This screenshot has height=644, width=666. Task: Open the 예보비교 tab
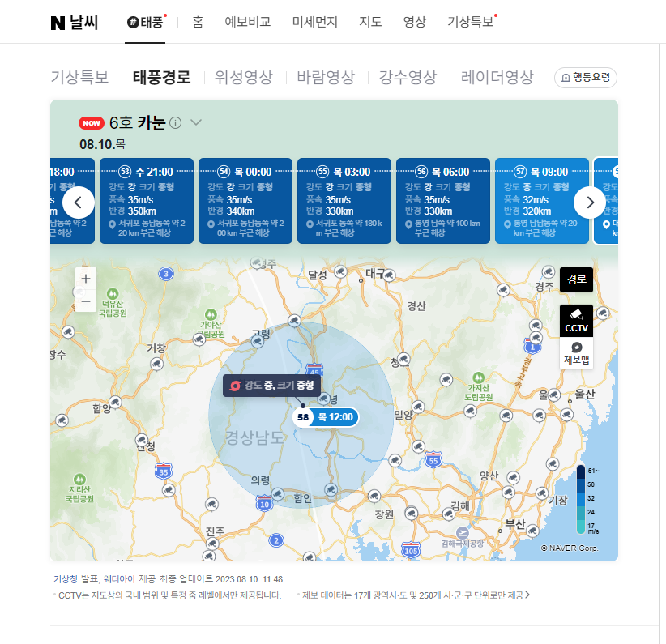click(248, 22)
